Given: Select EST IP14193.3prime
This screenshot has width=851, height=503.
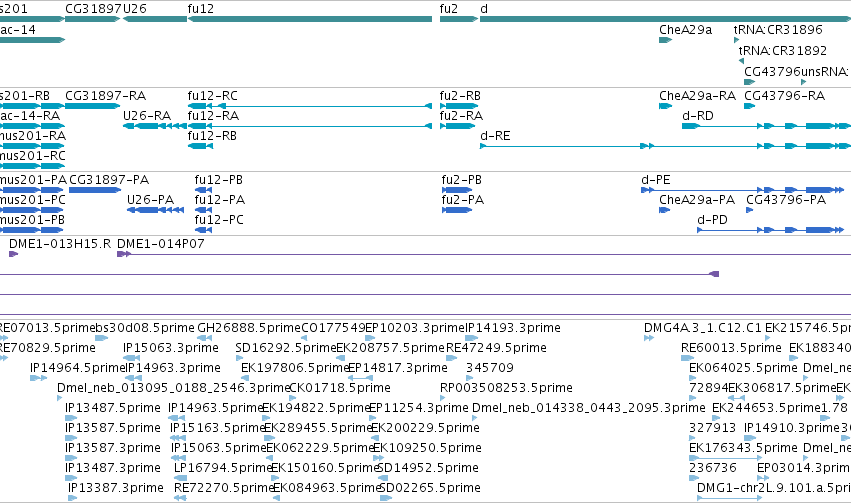Looking at the screenshot, I should [472, 338].
